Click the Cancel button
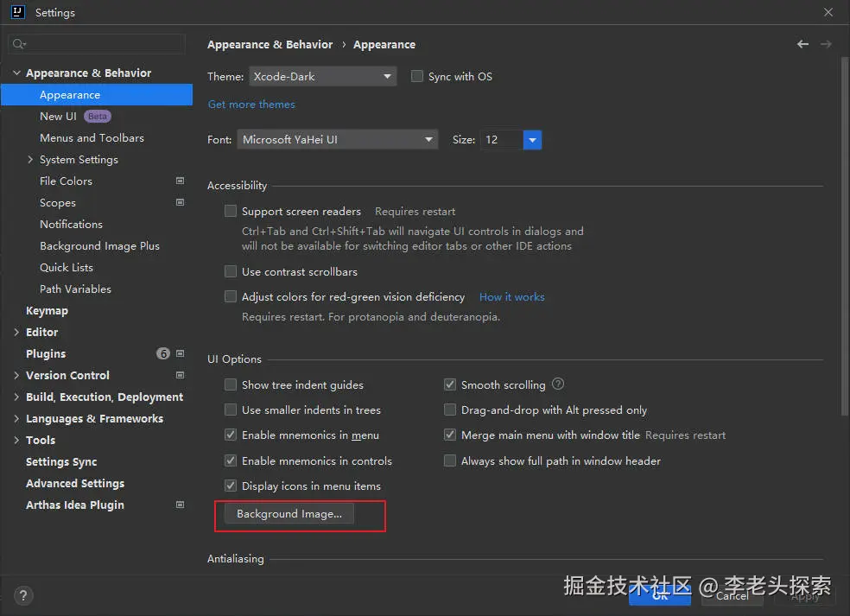Screen dimensions: 850x616 [x=733, y=595]
